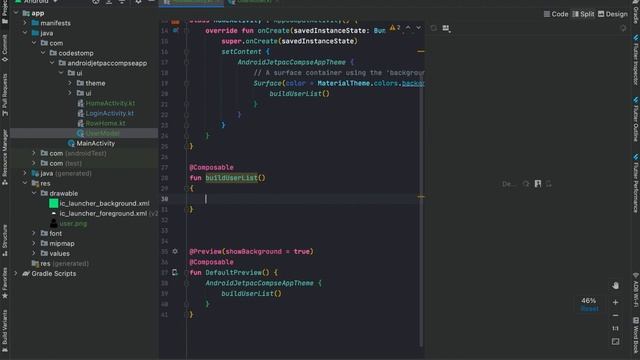Image resolution: width=640 pixels, height=360 pixels.
Task: Click the square icon in the preview toolbar
Action: pyautogui.click(x=433, y=28)
